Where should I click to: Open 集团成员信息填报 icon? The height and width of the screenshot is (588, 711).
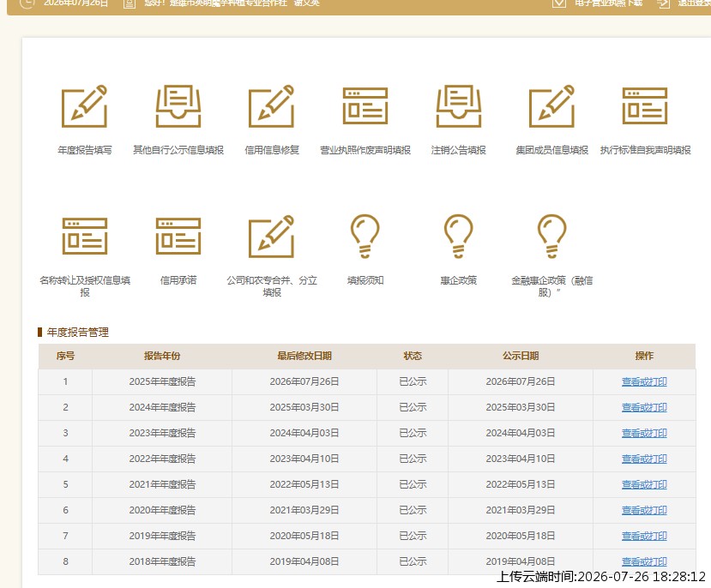[551, 106]
